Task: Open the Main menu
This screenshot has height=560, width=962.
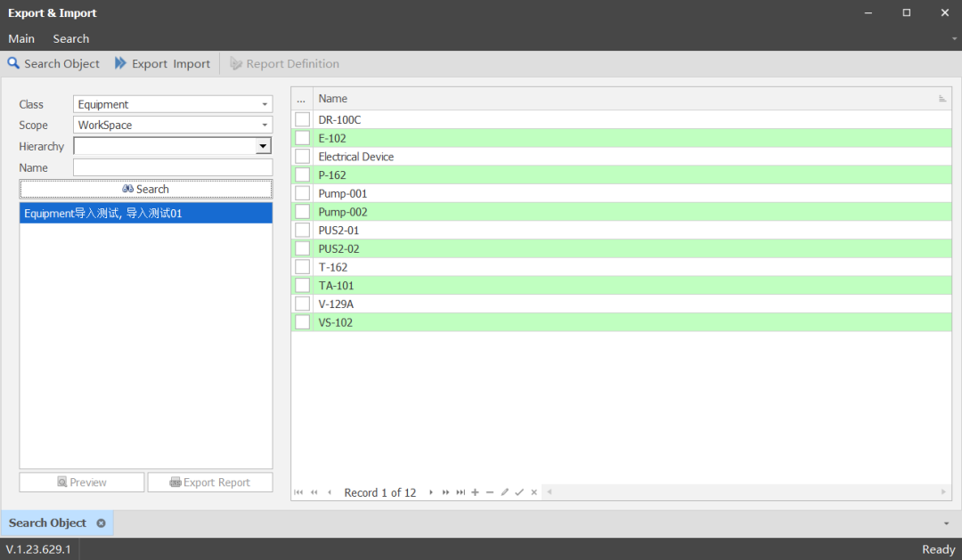Action: click(21, 38)
